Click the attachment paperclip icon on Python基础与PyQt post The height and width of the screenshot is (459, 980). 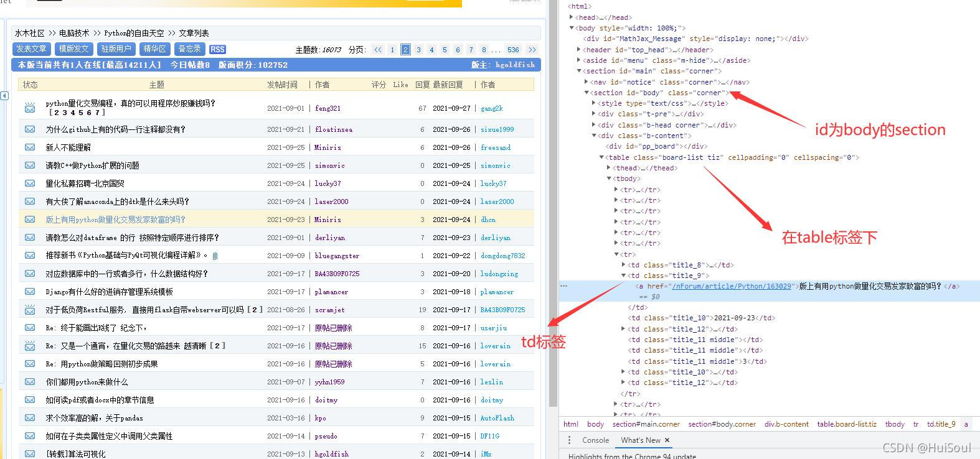pos(215,256)
